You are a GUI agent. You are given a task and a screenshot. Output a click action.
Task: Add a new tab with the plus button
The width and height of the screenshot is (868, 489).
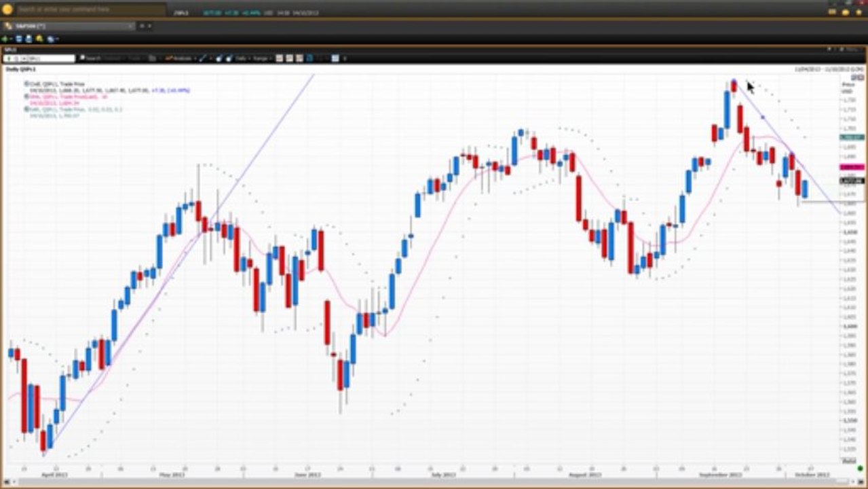142,26
